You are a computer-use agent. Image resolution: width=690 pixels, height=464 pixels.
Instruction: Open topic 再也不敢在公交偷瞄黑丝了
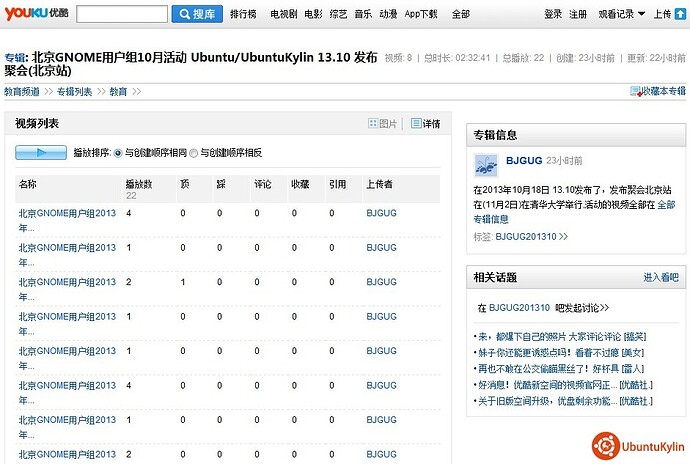click(561, 368)
